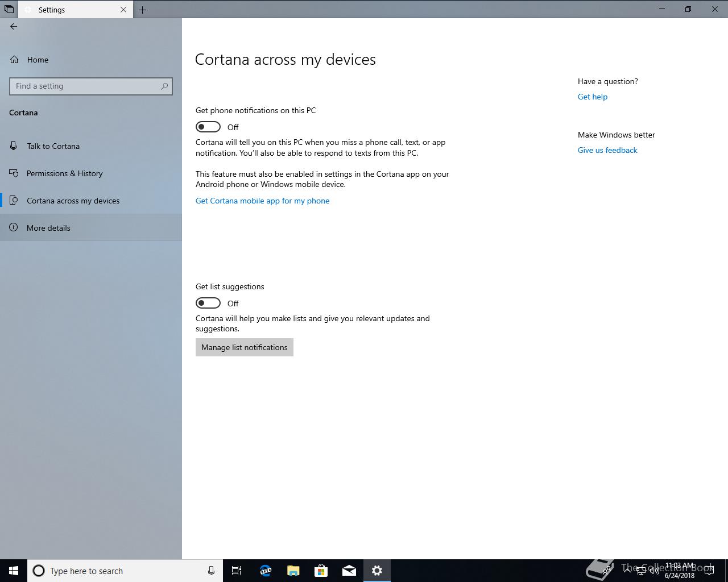This screenshot has height=582, width=728.
Task: Open Action Center notifications icon
Action: pyautogui.click(x=709, y=571)
